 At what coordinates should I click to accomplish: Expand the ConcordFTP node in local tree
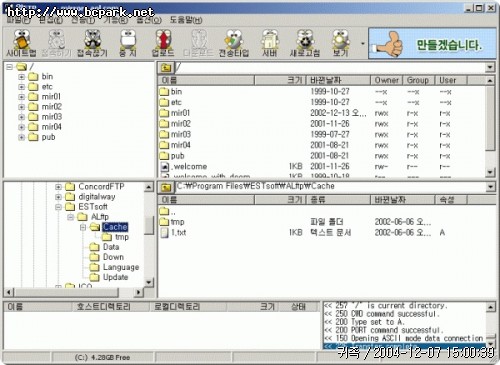(58, 187)
